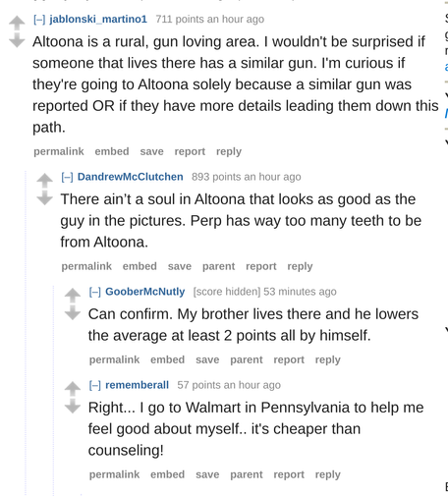This screenshot has height=496, width=448.
Task: Save GooberMcNutly's comment
Action: 207,359
